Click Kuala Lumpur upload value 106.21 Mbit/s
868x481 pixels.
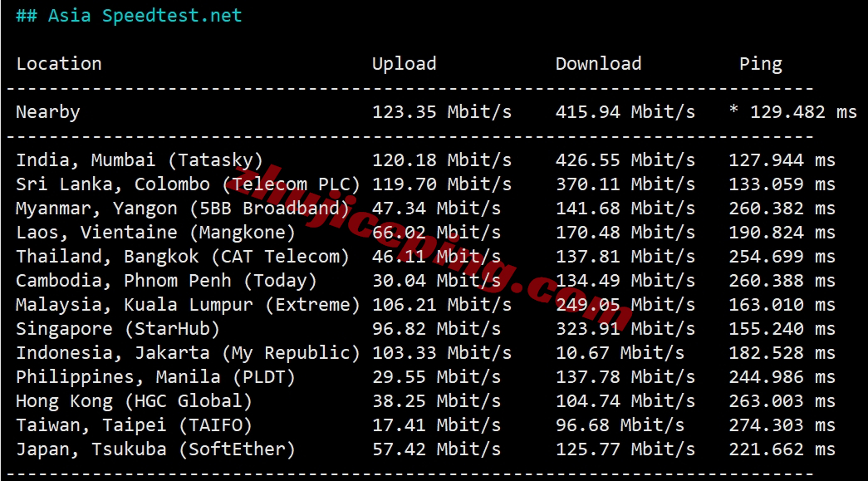click(x=442, y=305)
